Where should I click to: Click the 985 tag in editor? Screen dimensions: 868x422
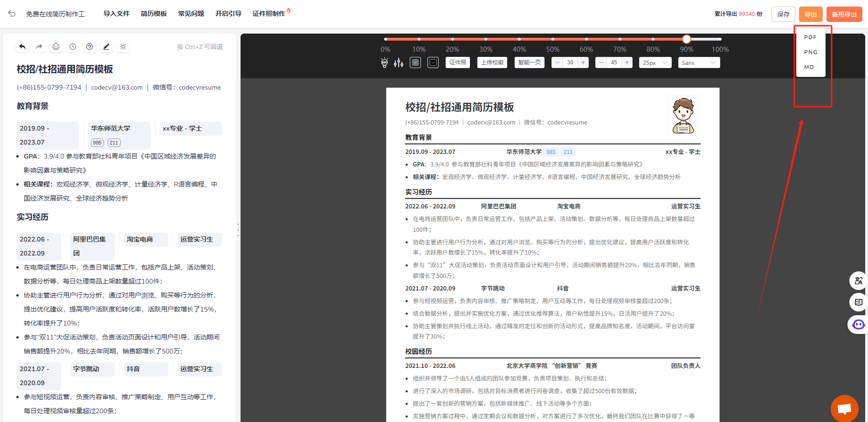[x=97, y=143]
